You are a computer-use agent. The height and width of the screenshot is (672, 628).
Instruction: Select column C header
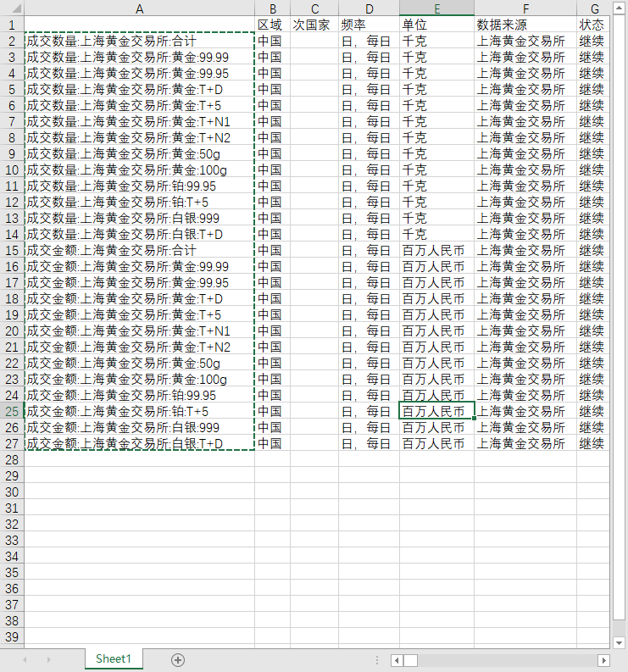tap(314, 8)
